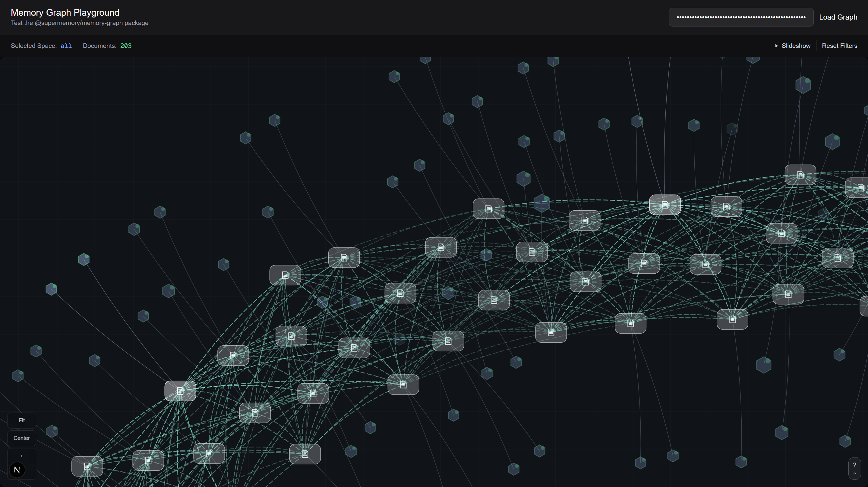Click the Memory Graph Playground title
The image size is (868, 487).
(x=65, y=12)
